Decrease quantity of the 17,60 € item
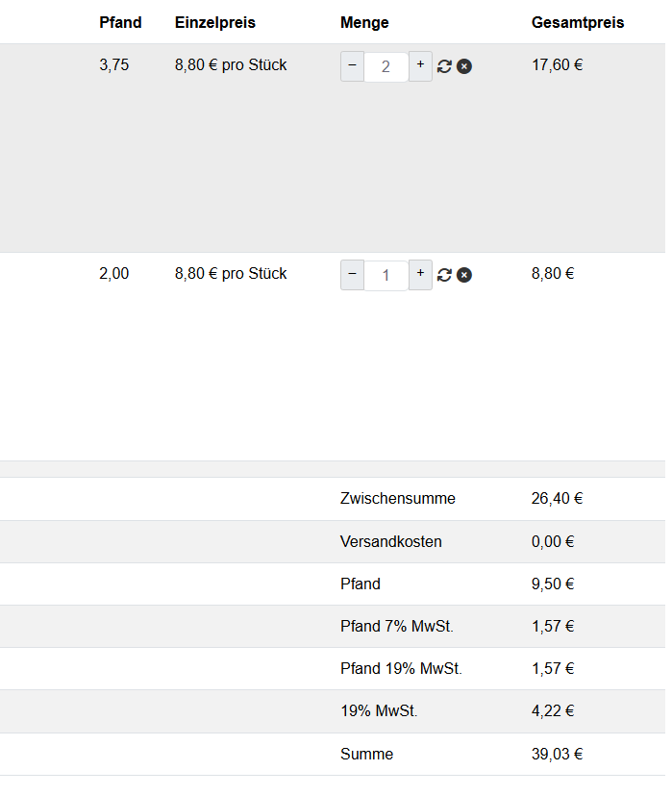 (352, 66)
